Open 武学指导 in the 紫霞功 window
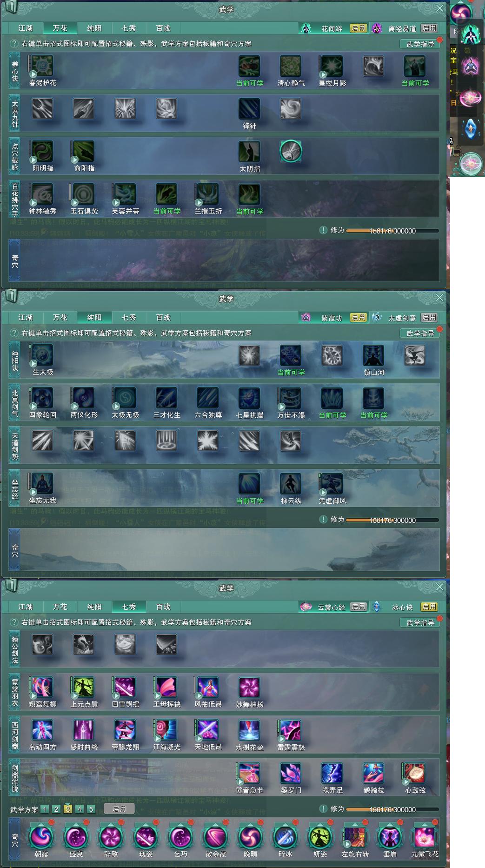 pyautogui.click(x=420, y=333)
